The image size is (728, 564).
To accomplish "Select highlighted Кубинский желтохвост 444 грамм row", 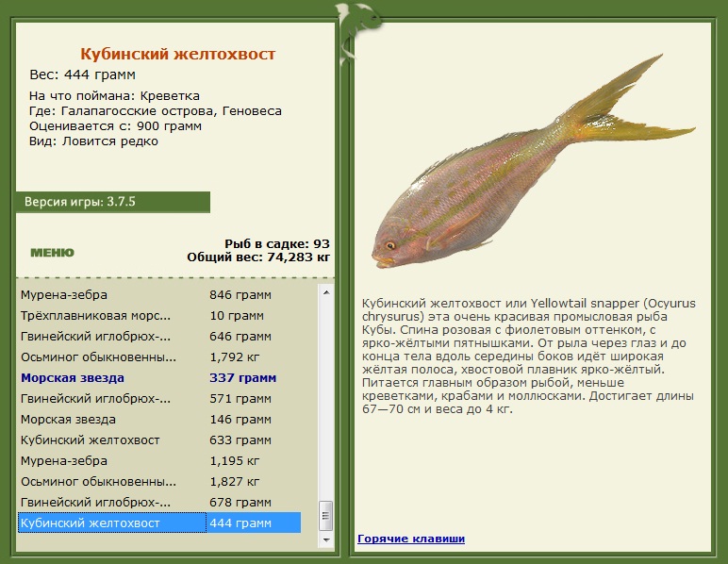I will click(159, 523).
